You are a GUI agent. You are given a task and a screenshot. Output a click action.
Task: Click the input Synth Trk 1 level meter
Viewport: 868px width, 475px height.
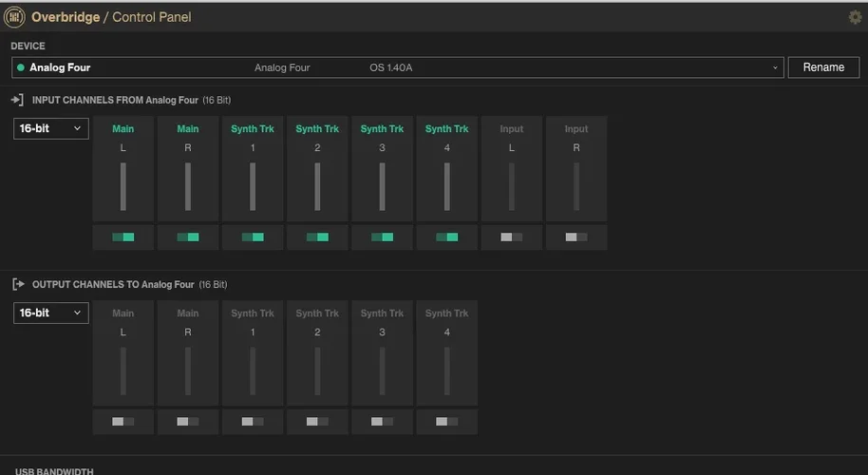(x=253, y=186)
